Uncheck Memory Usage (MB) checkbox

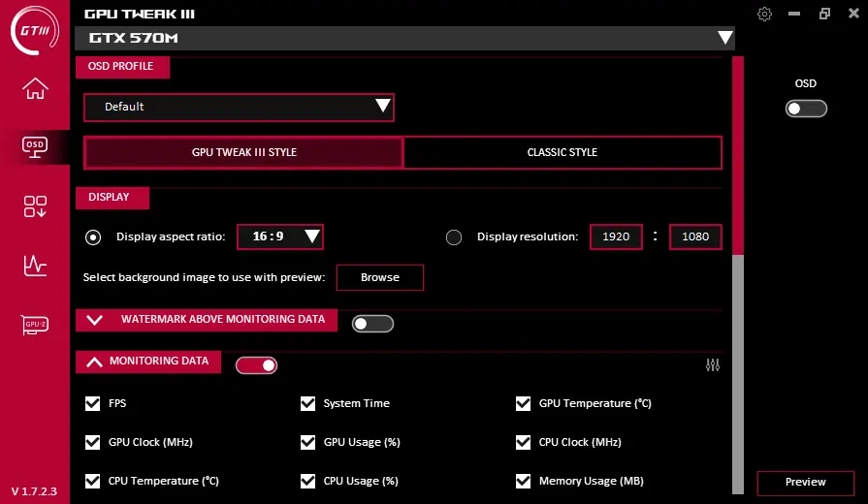click(523, 481)
